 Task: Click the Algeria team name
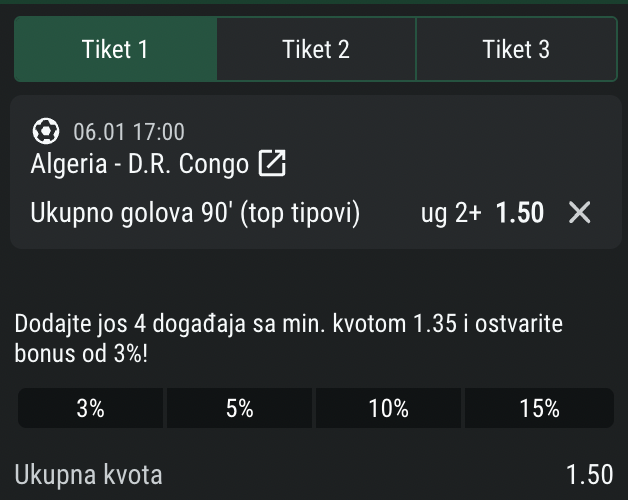[x=69, y=164]
